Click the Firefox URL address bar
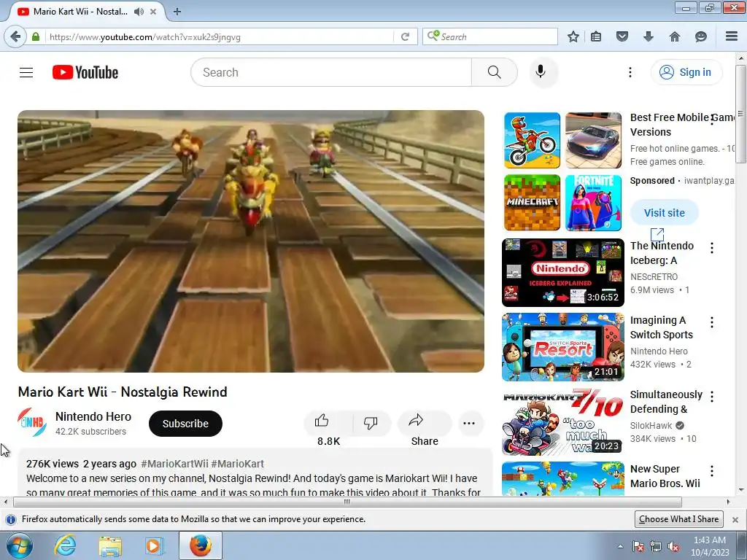This screenshot has height=560, width=747. [219, 36]
